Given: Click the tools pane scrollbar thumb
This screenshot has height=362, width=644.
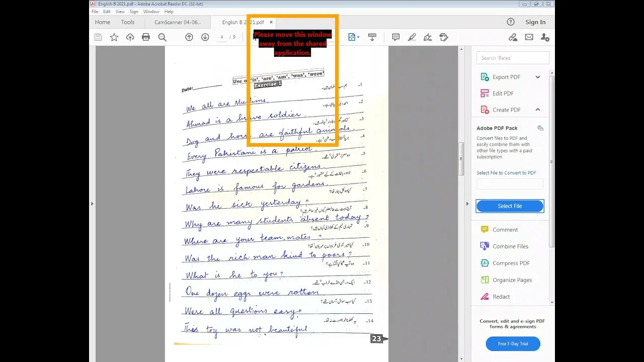Looking at the screenshot, I should [x=552, y=161].
